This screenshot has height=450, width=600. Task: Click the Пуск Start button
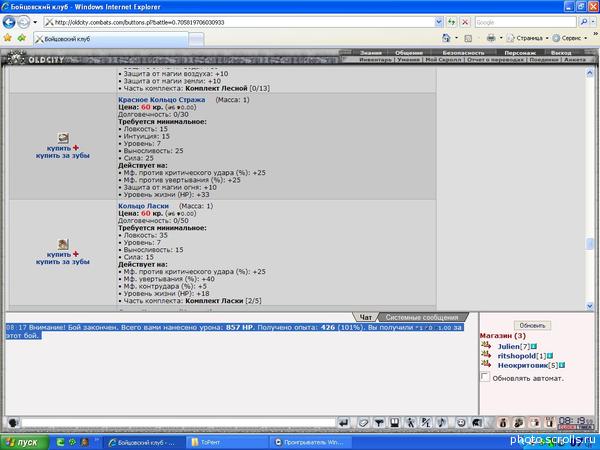coord(24,442)
